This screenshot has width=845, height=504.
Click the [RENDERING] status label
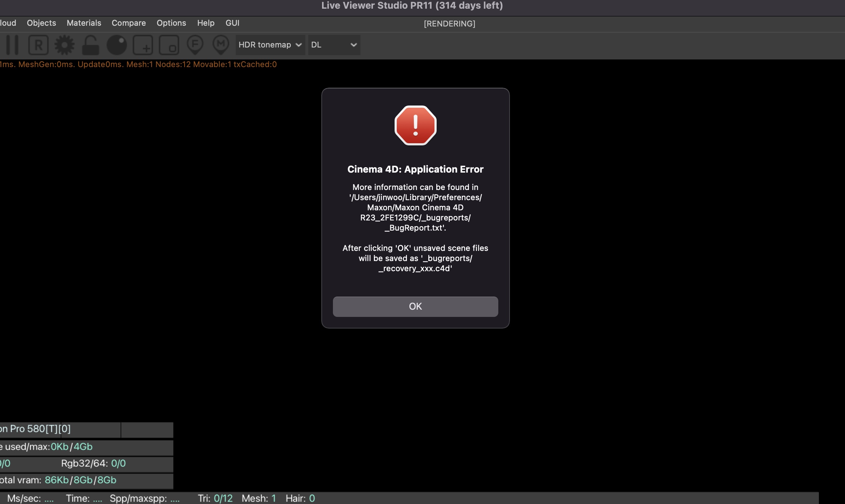(x=449, y=24)
